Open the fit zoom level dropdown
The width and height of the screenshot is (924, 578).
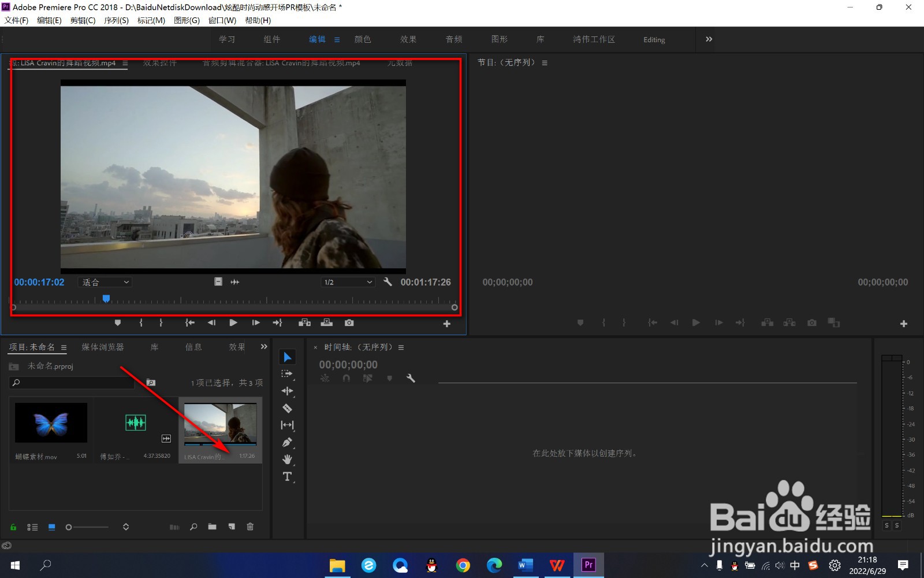pos(105,282)
